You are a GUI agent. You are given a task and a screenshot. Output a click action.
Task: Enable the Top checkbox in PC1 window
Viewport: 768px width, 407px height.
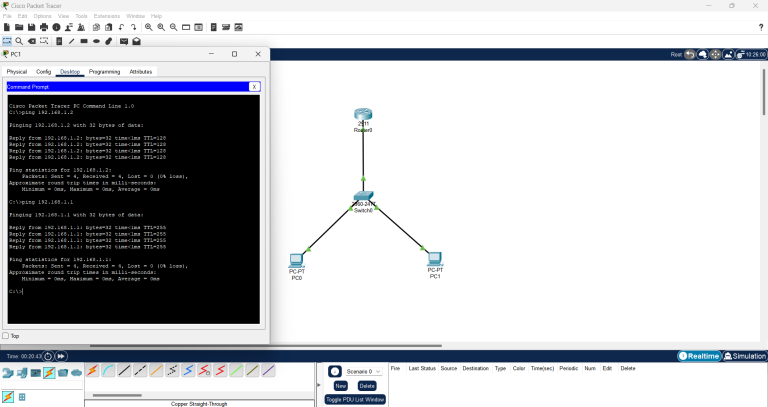coord(5,336)
